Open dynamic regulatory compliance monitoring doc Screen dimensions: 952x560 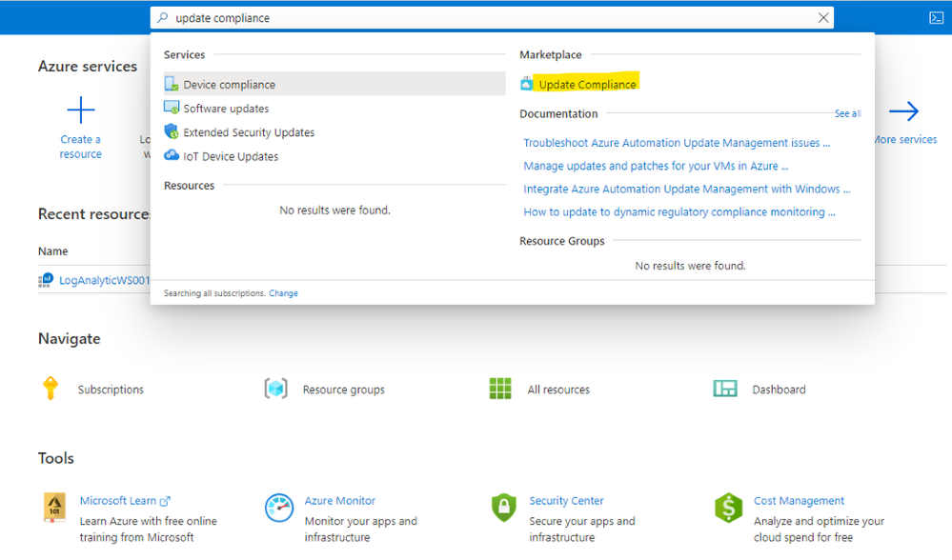pos(679,211)
